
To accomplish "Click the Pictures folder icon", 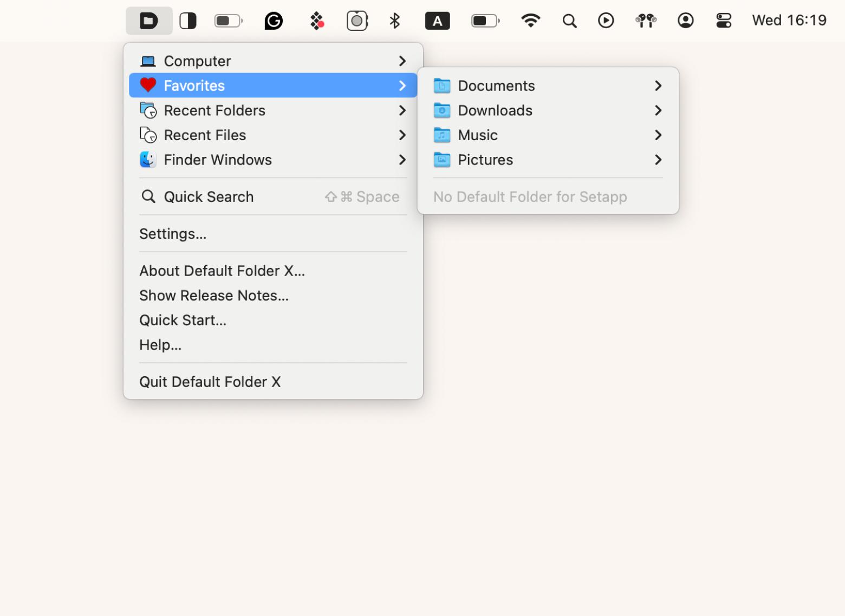I will click(442, 160).
